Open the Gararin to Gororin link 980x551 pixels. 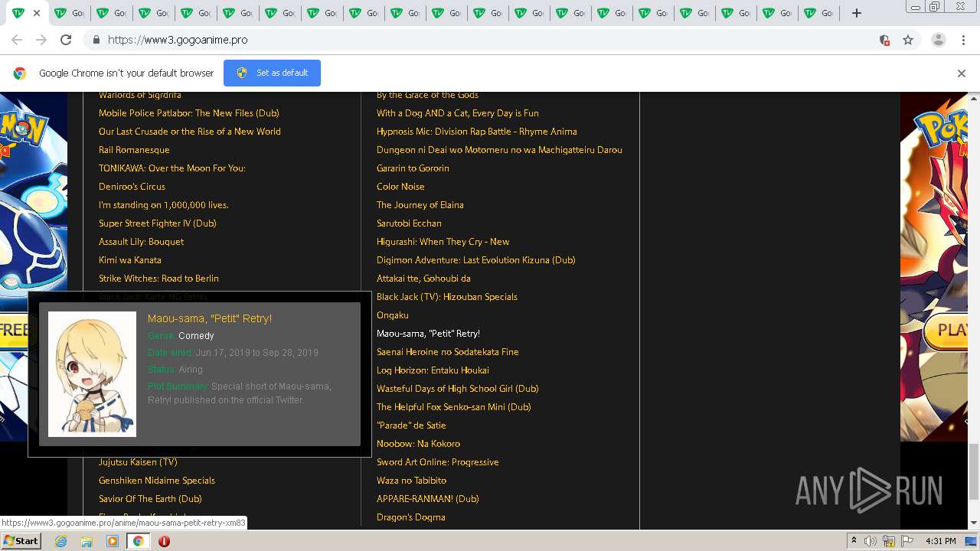click(413, 168)
